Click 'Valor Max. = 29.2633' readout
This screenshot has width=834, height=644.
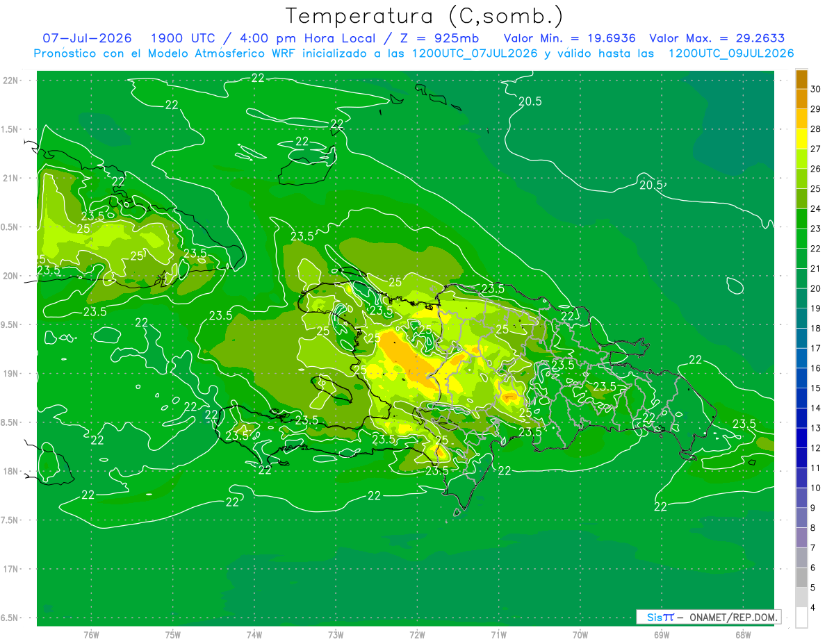click(717, 38)
